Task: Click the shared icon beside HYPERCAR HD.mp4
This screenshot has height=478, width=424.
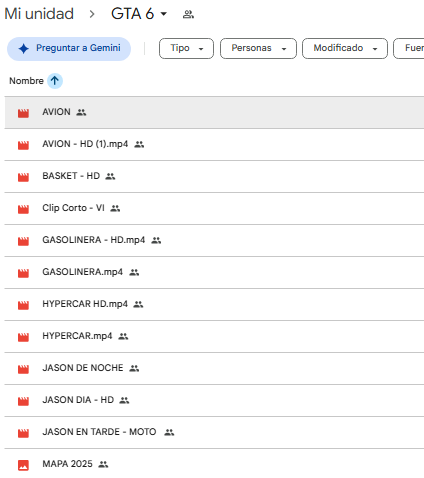Action: pos(138,304)
